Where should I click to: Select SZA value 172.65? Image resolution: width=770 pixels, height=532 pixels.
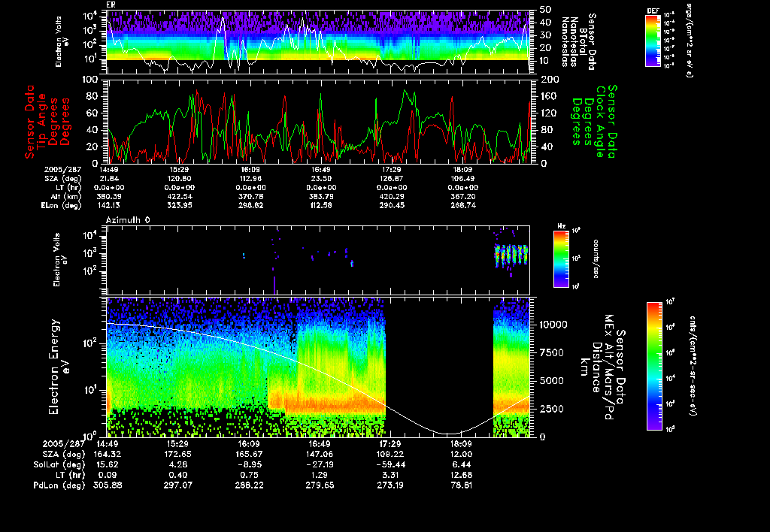[177, 455]
